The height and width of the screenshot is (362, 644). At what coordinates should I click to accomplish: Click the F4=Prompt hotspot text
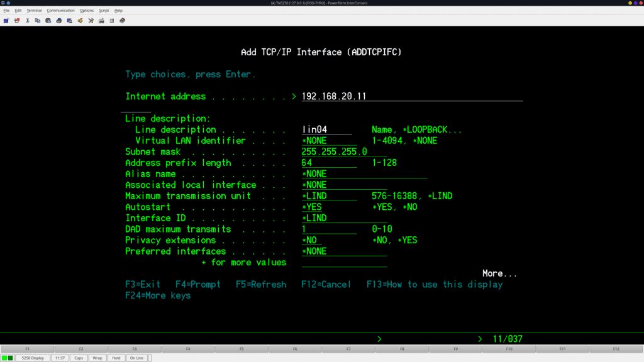pyautogui.click(x=198, y=285)
